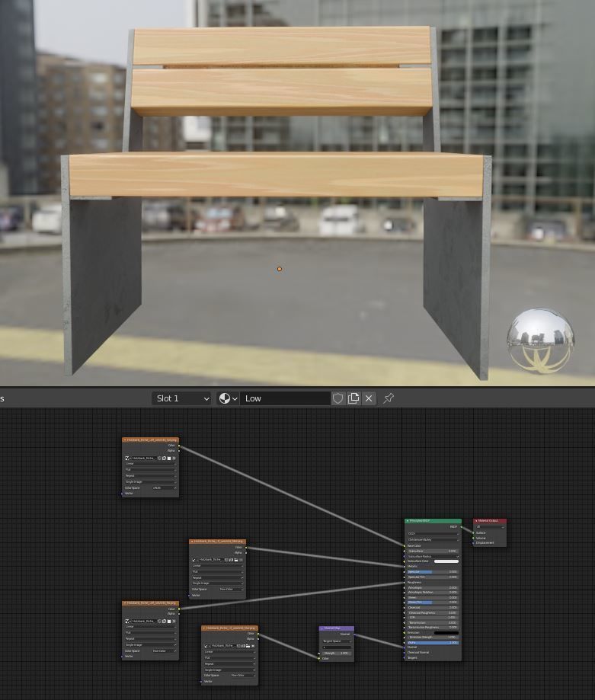Click the Vector input socket of the Base Color texture
This screenshot has width=595, height=700.
click(x=122, y=494)
